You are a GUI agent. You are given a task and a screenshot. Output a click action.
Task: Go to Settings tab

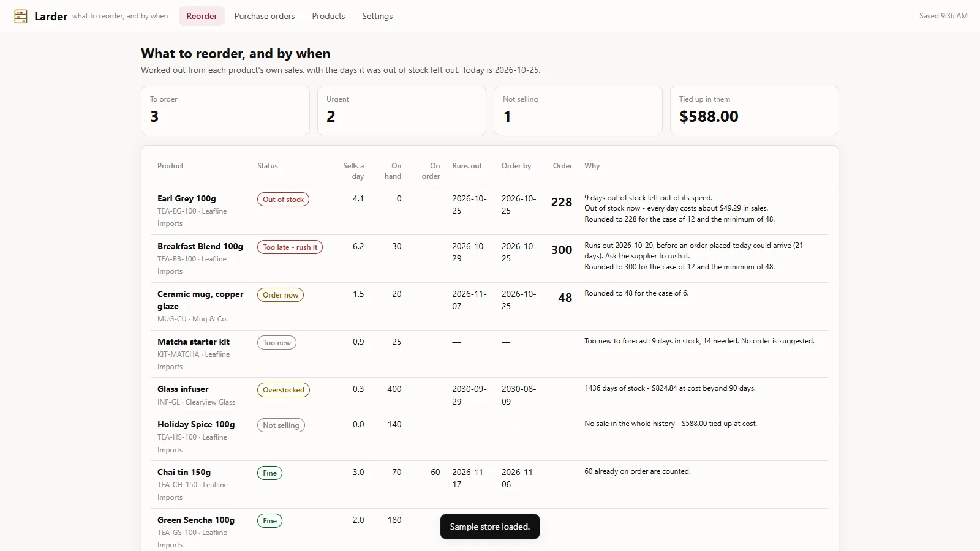[x=377, y=17]
